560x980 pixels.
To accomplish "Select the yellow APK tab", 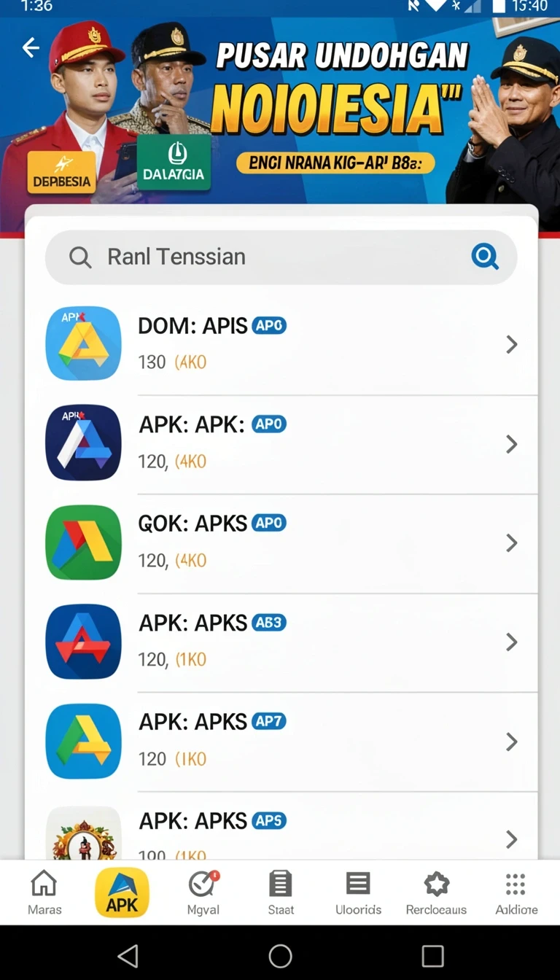I will click(x=122, y=892).
